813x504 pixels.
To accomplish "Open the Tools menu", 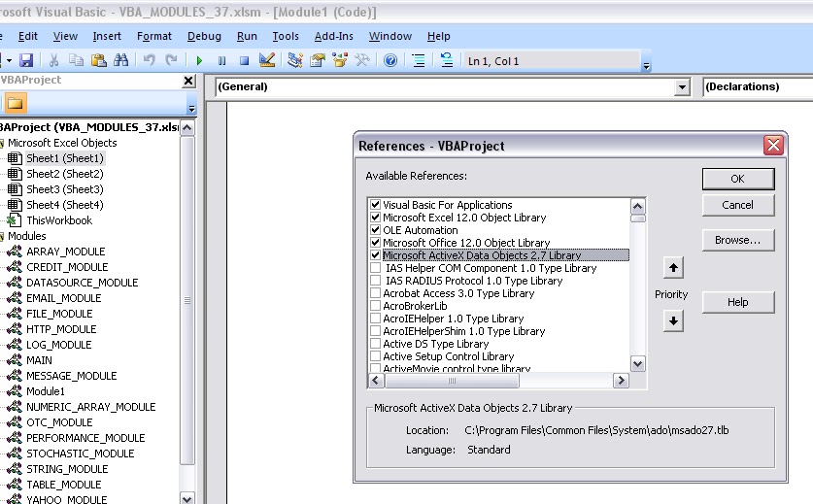I will tap(286, 36).
